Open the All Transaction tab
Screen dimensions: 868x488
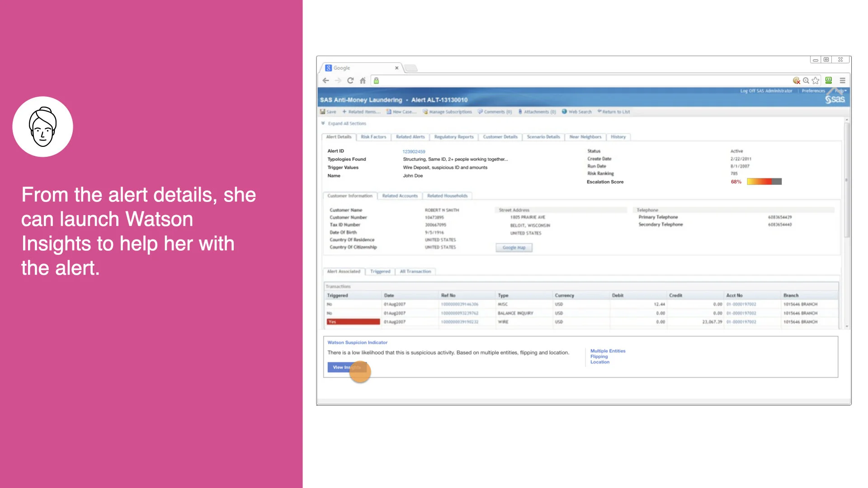tap(415, 272)
